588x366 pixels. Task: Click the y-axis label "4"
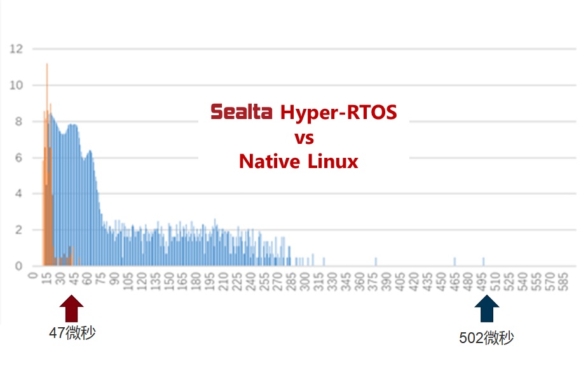18,194
